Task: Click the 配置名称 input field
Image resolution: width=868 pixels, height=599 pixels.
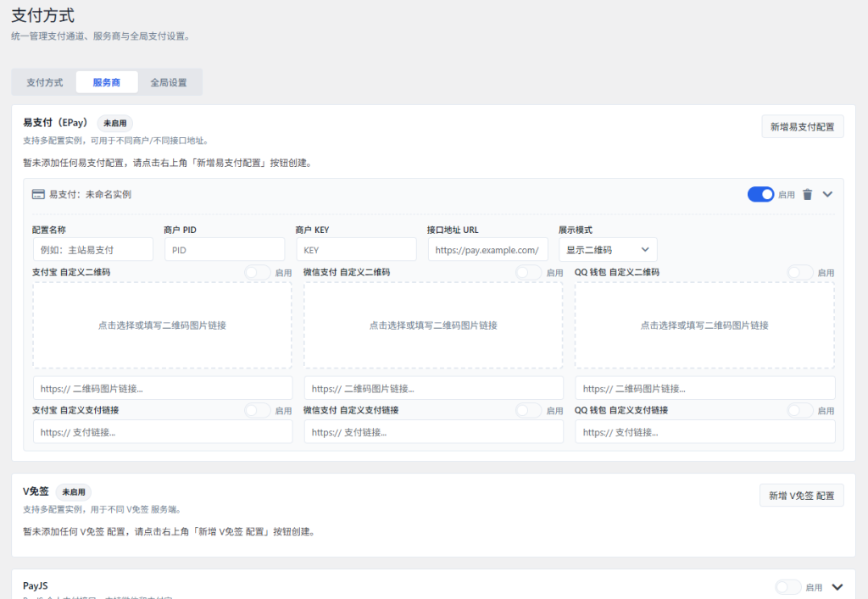Action: click(x=92, y=250)
